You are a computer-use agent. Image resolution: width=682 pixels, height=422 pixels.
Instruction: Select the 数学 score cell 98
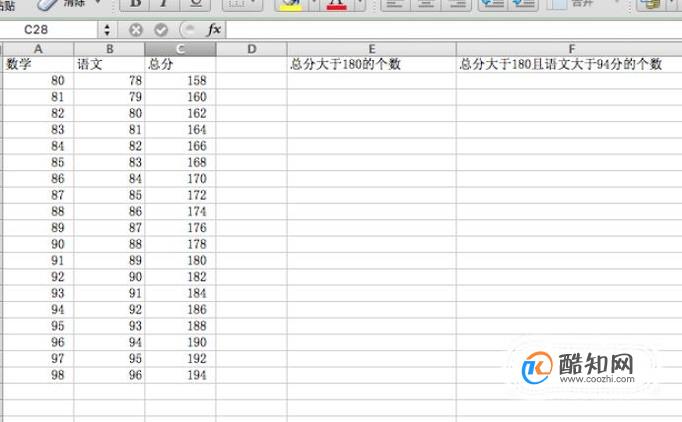pos(38,375)
